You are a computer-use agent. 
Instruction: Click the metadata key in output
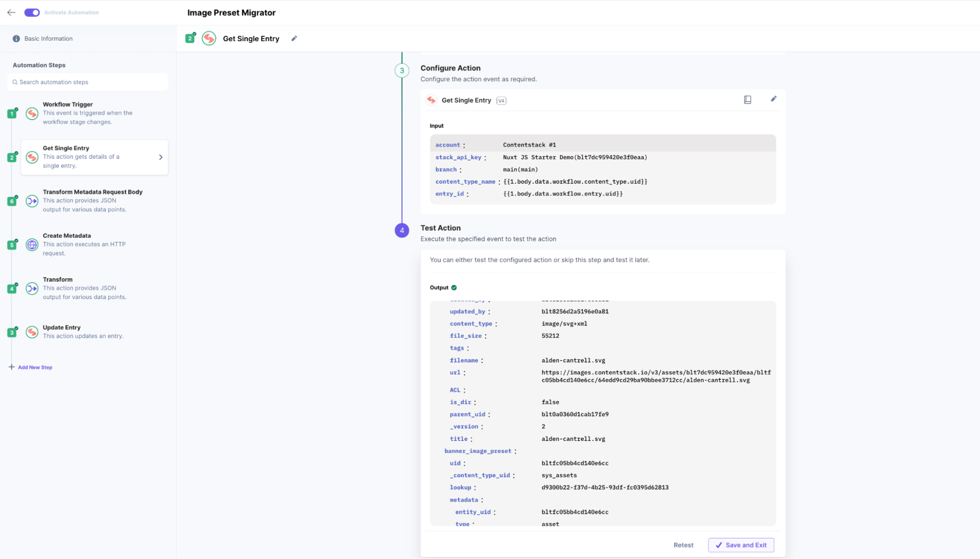pos(464,500)
